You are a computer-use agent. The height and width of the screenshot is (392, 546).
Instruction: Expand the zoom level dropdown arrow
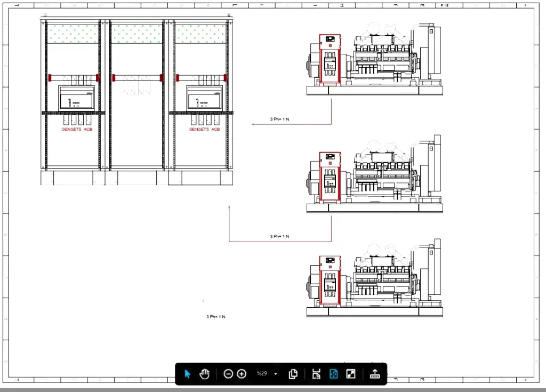(276, 374)
